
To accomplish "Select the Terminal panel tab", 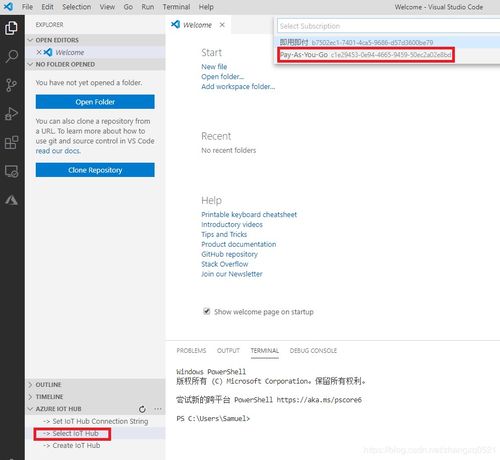I will pyautogui.click(x=265, y=351).
